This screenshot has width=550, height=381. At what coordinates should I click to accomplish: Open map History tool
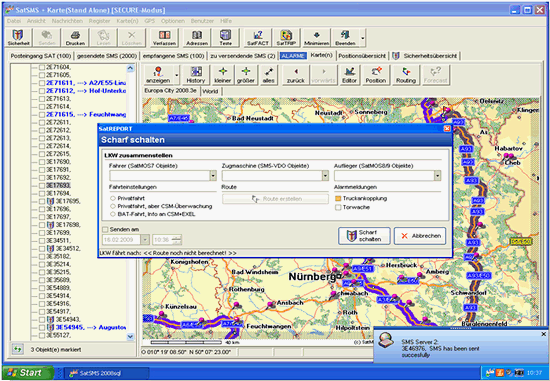pyautogui.click(x=196, y=75)
